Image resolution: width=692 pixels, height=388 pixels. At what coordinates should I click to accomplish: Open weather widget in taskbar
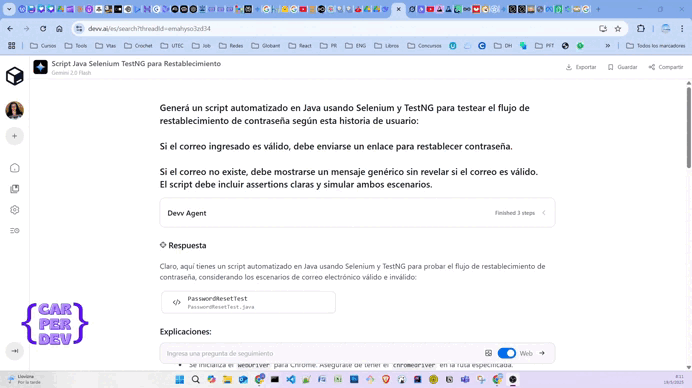[25, 379]
